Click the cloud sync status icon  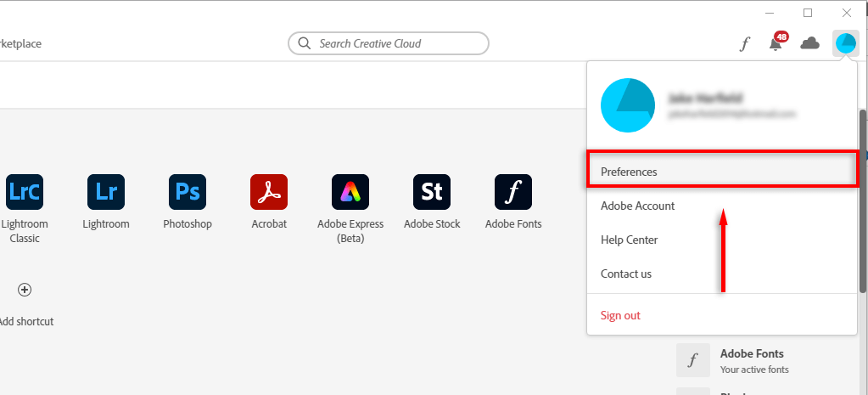(x=809, y=43)
